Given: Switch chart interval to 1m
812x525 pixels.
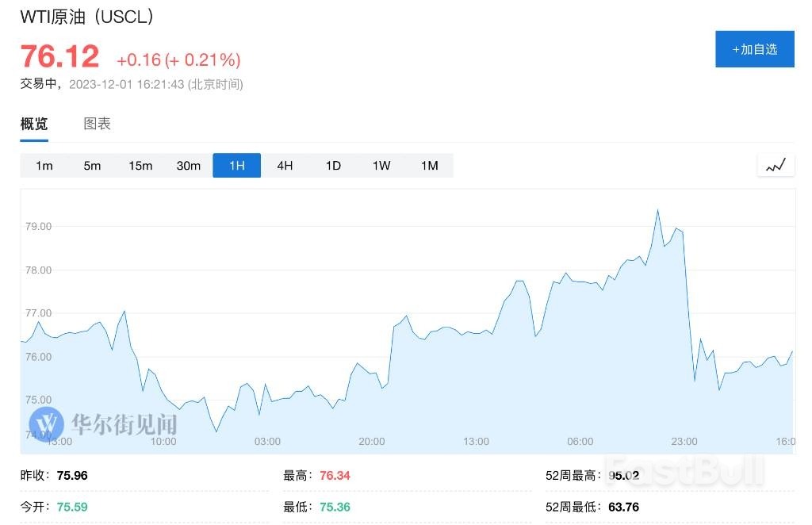Looking at the screenshot, I should click(44, 166).
